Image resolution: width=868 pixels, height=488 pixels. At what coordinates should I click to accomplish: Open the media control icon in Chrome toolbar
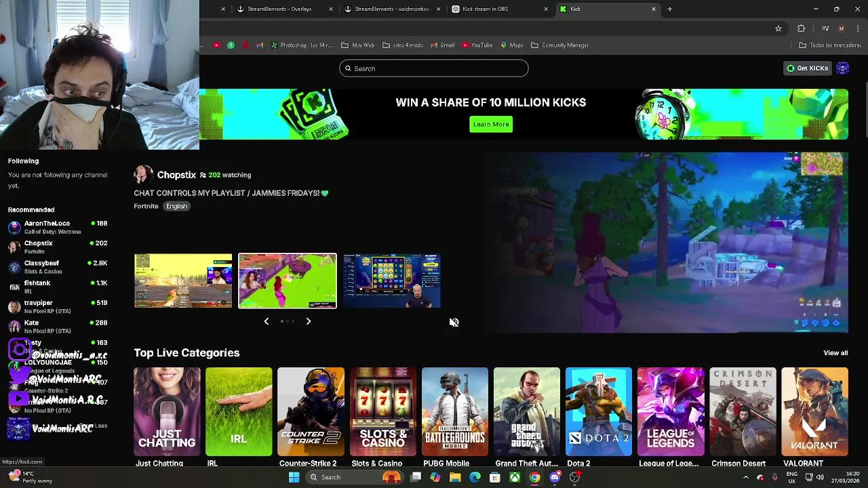(x=825, y=28)
